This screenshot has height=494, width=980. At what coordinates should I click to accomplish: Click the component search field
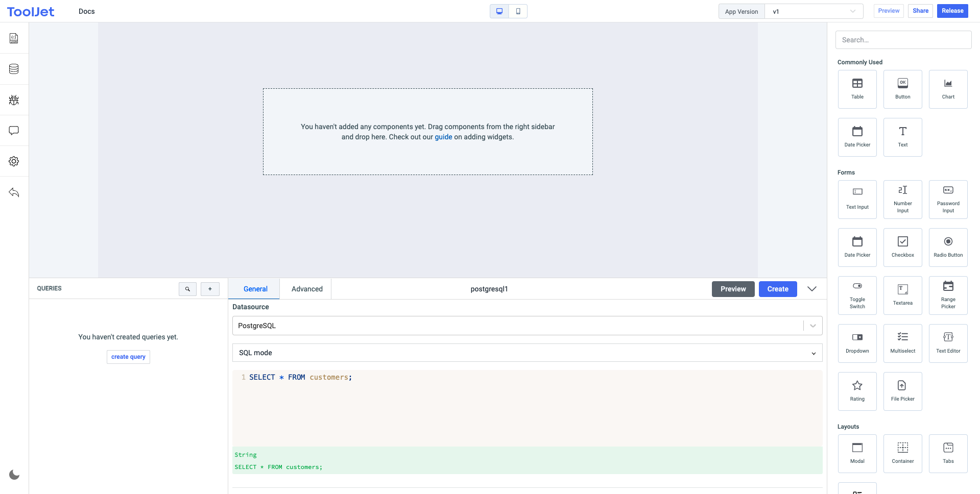pos(903,40)
